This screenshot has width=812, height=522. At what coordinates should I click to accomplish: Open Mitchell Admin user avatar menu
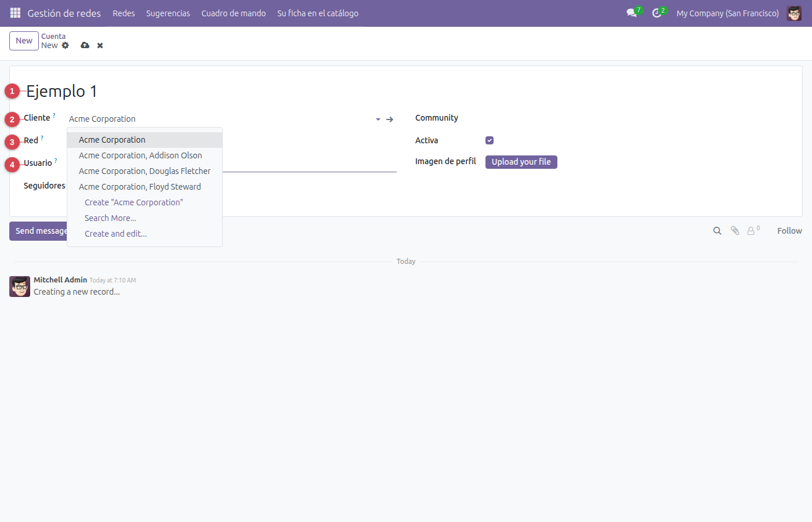(x=794, y=13)
